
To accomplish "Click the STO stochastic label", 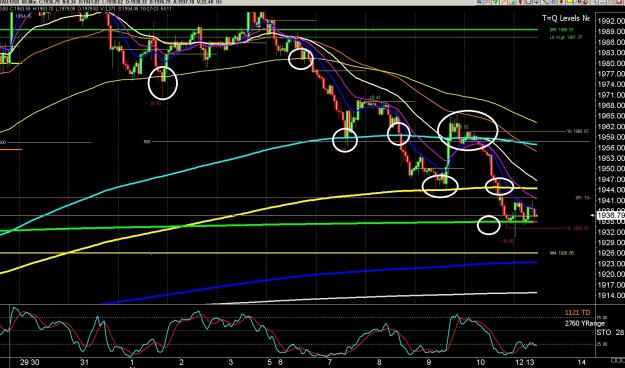I will pos(603,333).
